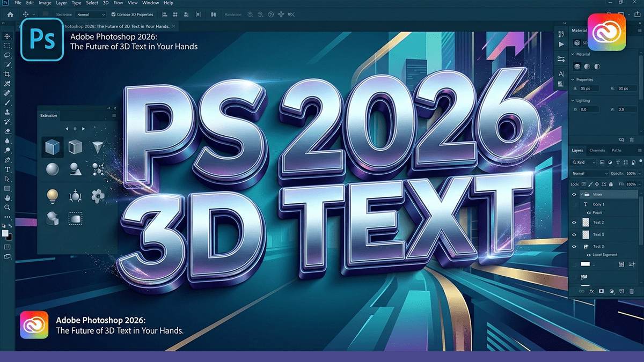
Task: Choose the sphere shape in the Extrusion panel
Action: tap(53, 169)
